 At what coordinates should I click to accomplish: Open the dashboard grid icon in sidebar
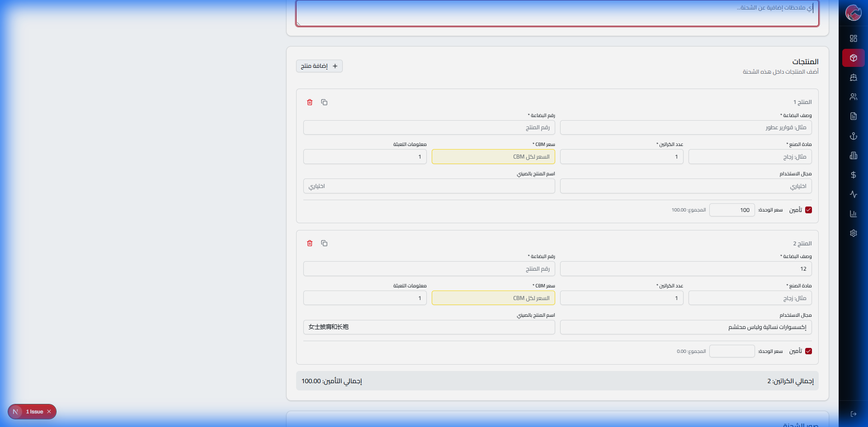pyautogui.click(x=853, y=38)
